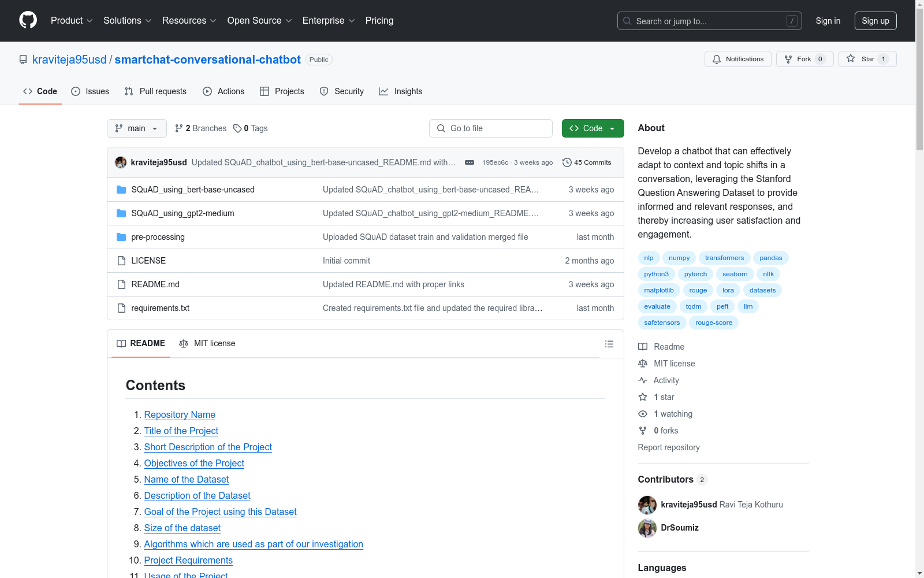Screen dimensions: 924x578
Task: Select the MIT license tab in README panel
Action: 207,343
